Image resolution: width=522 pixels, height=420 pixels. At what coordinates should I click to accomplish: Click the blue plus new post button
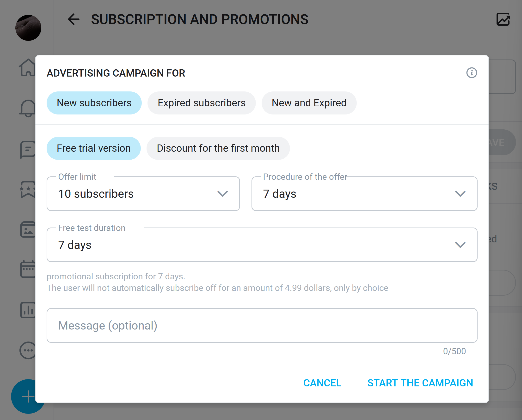pyautogui.click(x=28, y=396)
